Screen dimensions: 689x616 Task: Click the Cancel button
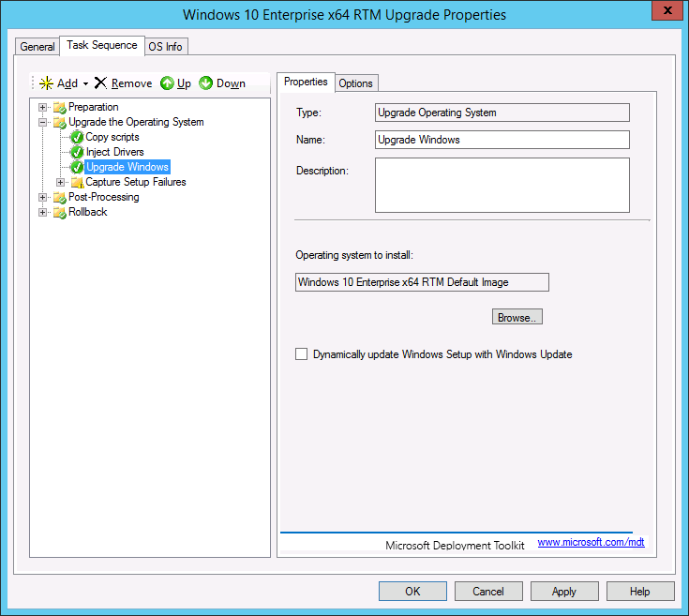pos(488,592)
